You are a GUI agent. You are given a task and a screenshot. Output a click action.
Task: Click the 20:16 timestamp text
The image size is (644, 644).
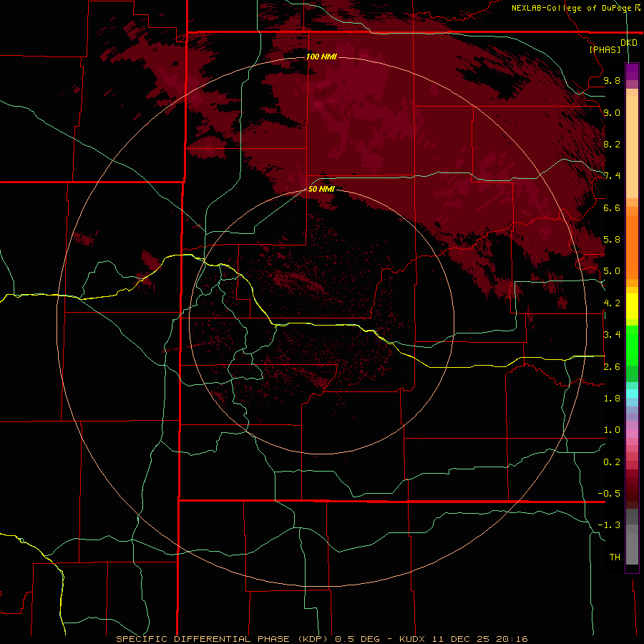[x=512, y=639]
